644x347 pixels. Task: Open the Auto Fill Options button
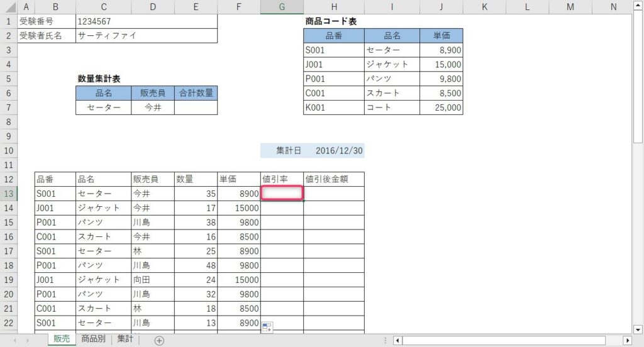(x=267, y=327)
